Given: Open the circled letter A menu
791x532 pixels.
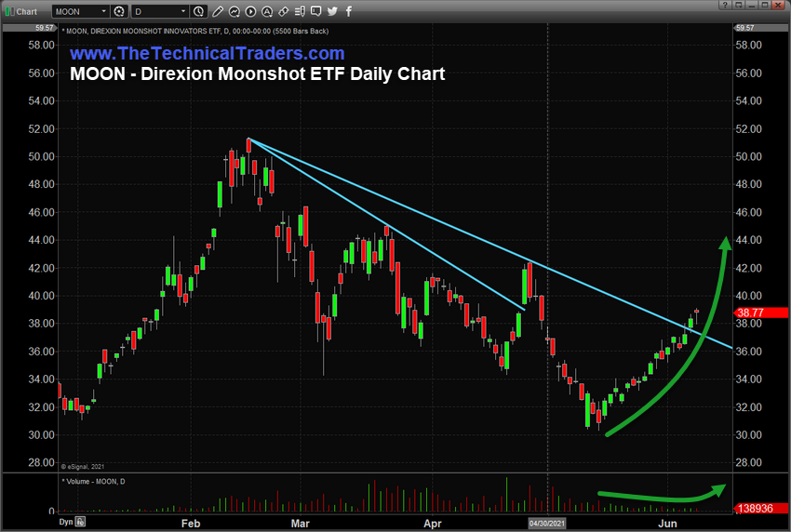Looking at the screenshot, I should click(267, 11).
